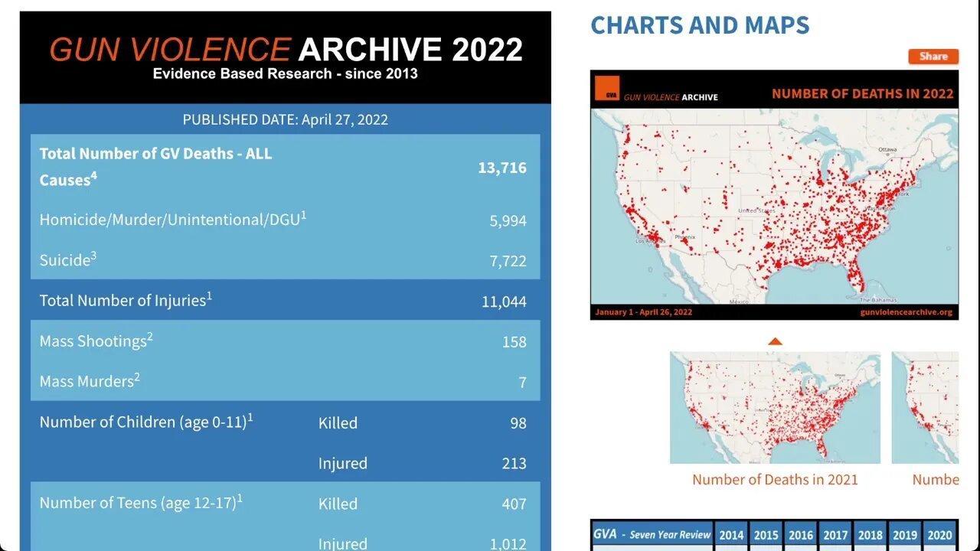This screenshot has height=551, width=980.
Task: Click January 1 - April 26, 2022 map caption
Action: pyautogui.click(x=643, y=312)
